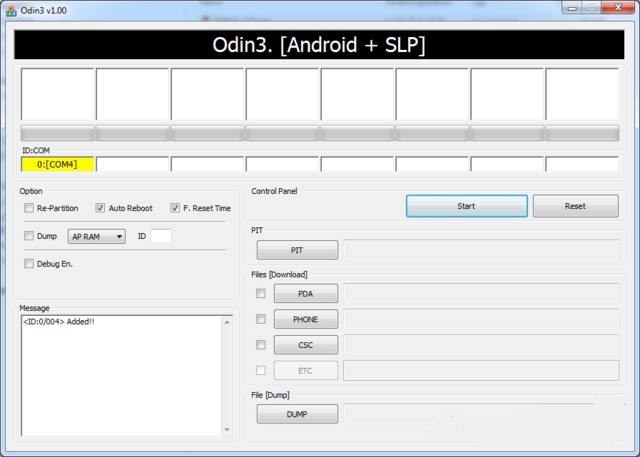Viewport: 640px width, 457px height.
Task: Click the Dump ID input field
Action: [x=161, y=236]
